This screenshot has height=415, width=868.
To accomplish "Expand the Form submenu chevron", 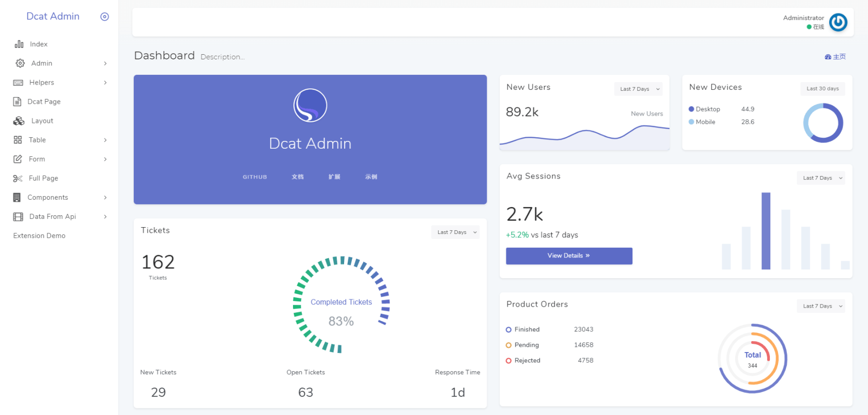I will coord(105,159).
